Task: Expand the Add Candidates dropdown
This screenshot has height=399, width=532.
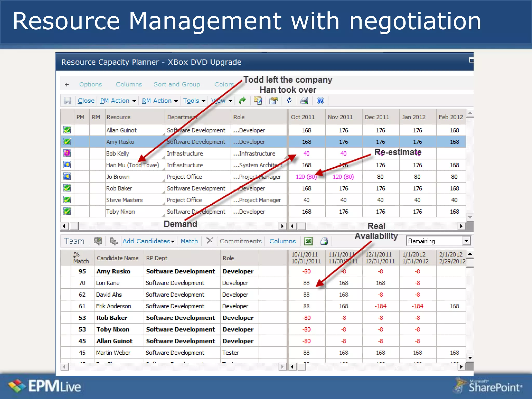Action: pyautogui.click(x=149, y=241)
